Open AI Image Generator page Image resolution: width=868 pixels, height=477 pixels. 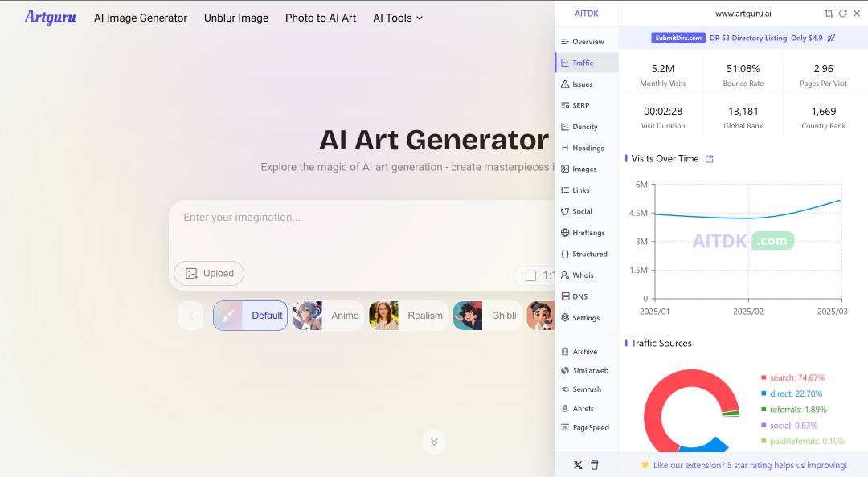pyautogui.click(x=141, y=18)
